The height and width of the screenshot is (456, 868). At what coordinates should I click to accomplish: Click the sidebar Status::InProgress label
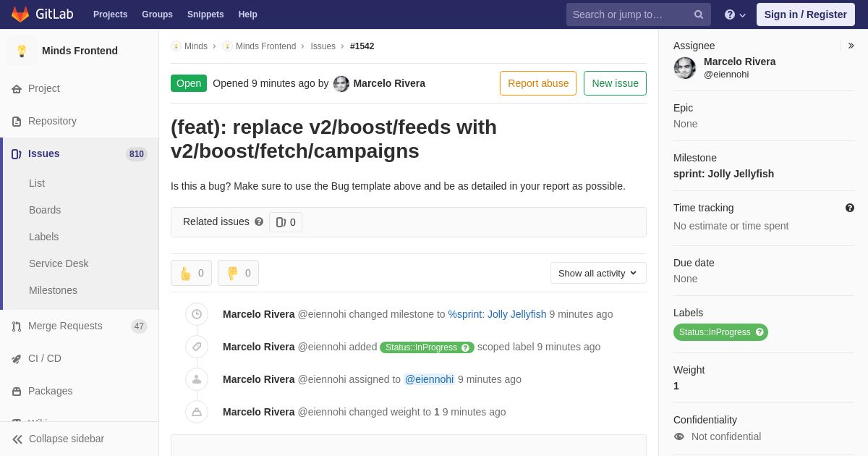(720, 332)
